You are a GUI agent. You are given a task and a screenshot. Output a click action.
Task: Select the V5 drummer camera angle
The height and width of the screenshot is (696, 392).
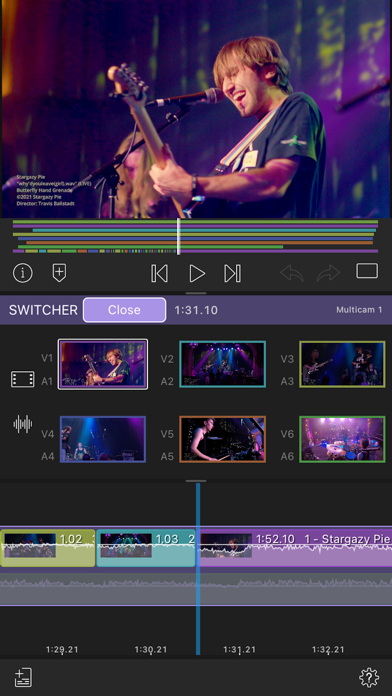tap(222, 439)
